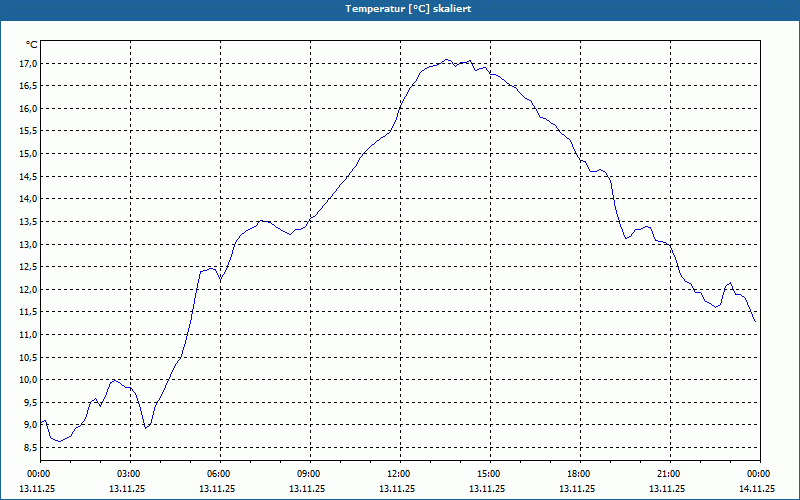Click the "00:00" time label above 14.11.25

pyautogui.click(x=757, y=474)
